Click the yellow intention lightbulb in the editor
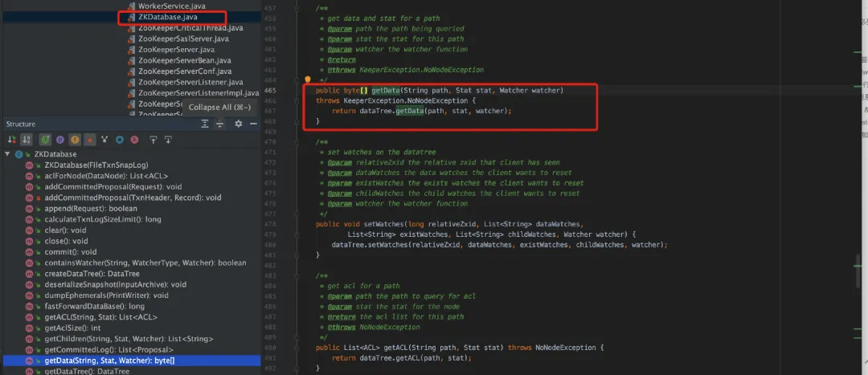The height and width of the screenshot is (375, 868). click(x=308, y=80)
